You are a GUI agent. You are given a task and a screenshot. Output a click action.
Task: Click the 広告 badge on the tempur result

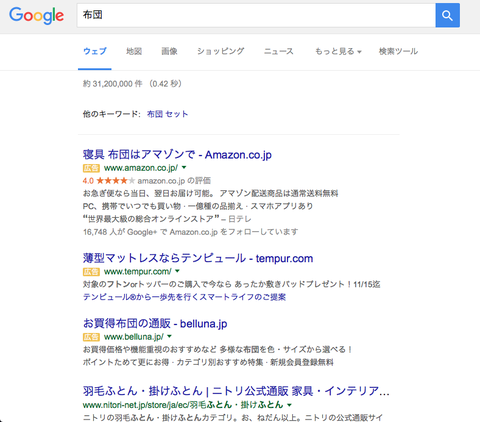[x=91, y=272]
